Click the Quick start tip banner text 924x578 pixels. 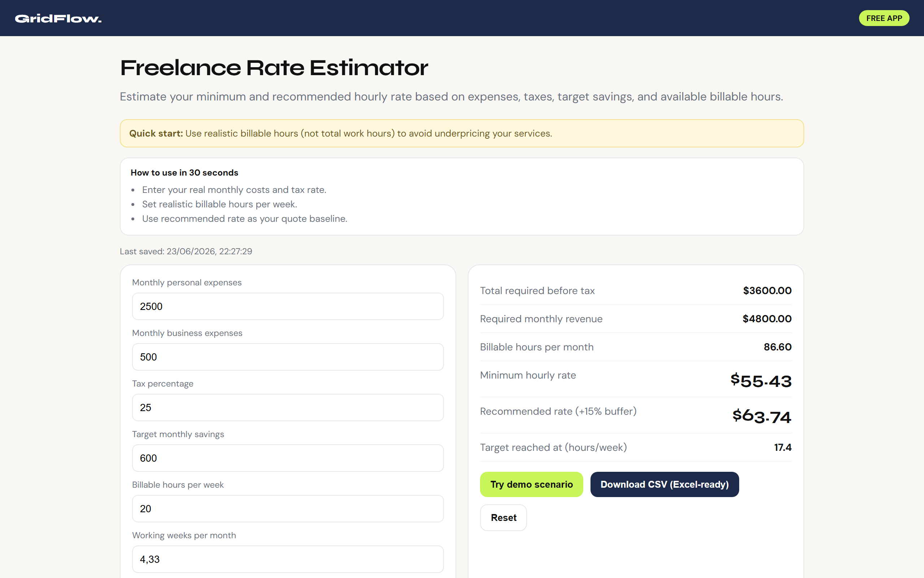341,133
